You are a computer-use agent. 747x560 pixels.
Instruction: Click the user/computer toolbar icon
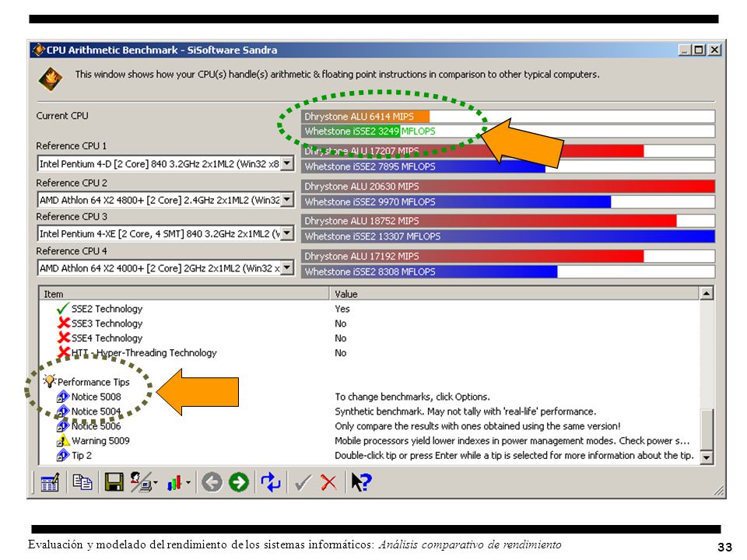[140, 482]
